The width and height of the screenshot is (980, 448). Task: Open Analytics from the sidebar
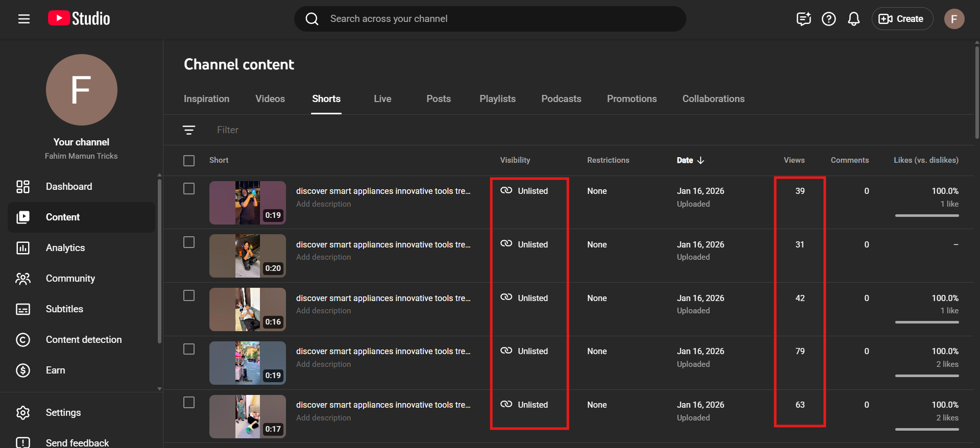point(65,248)
